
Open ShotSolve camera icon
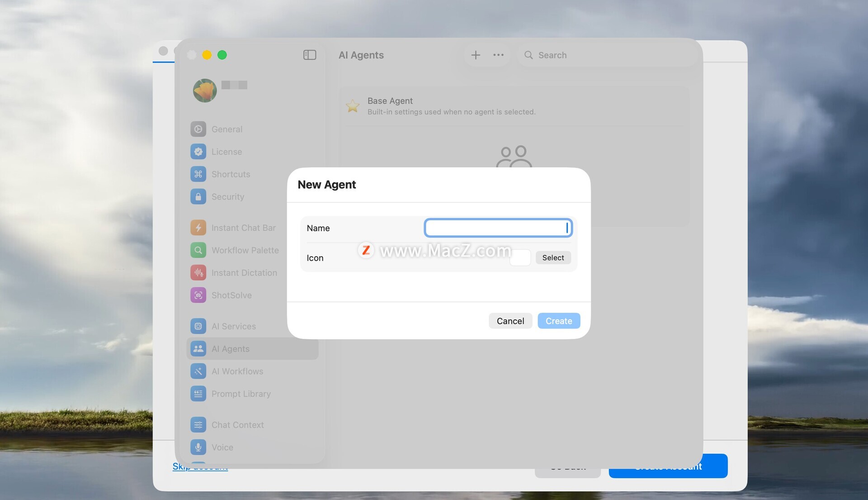(198, 295)
